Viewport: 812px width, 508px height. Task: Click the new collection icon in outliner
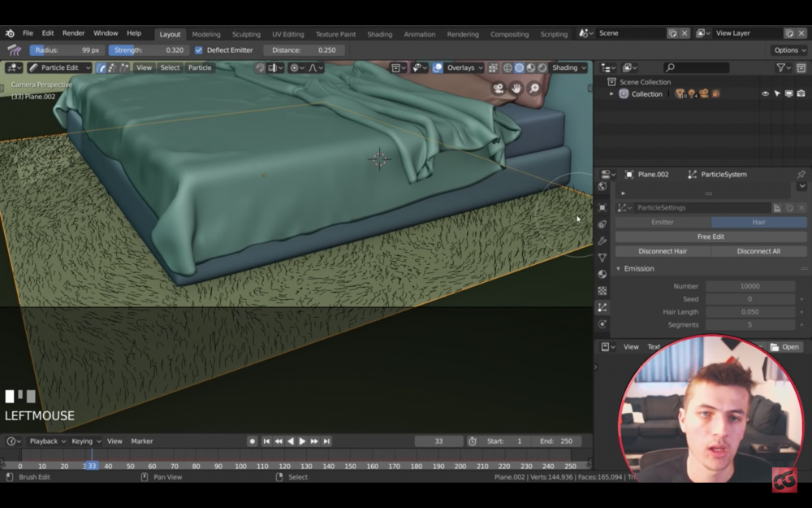801,68
